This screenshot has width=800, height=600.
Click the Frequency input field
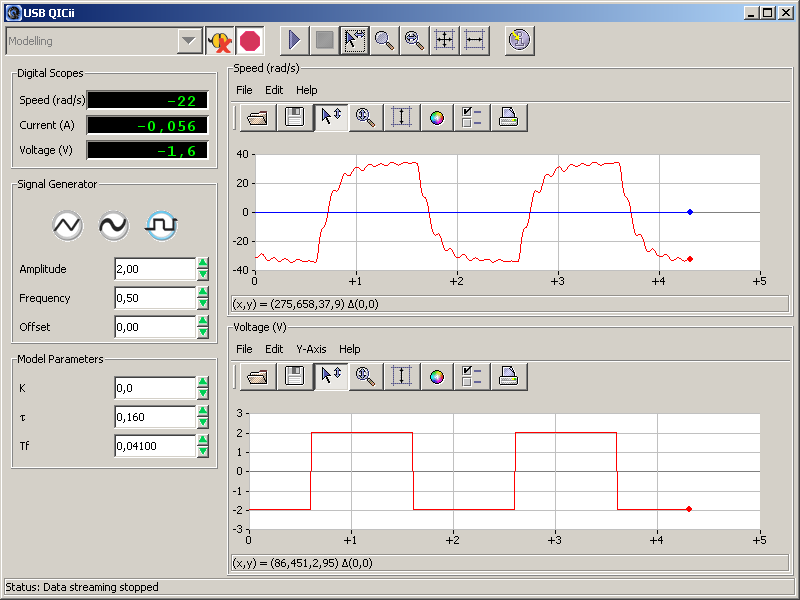pos(155,298)
